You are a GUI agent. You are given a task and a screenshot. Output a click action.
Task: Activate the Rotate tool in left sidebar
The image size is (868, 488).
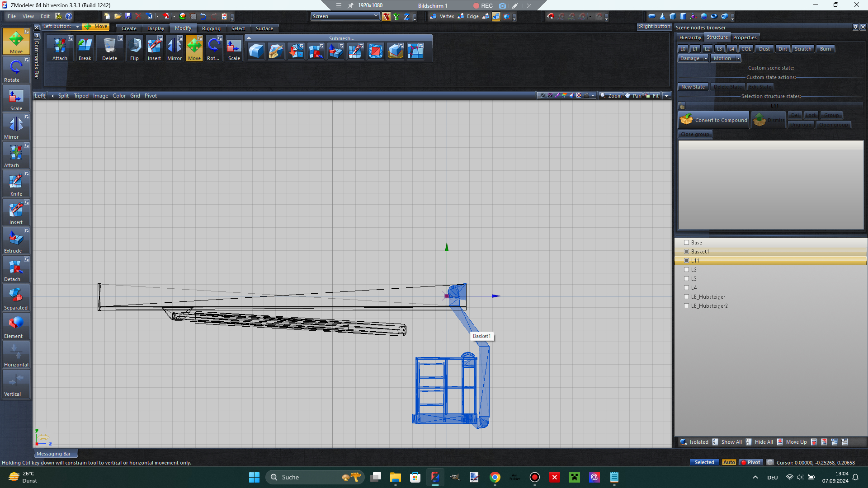click(16, 70)
